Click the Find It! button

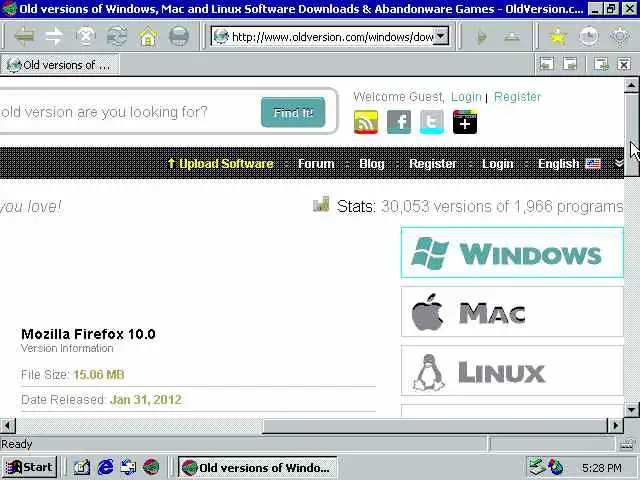click(x=293, y=112)
